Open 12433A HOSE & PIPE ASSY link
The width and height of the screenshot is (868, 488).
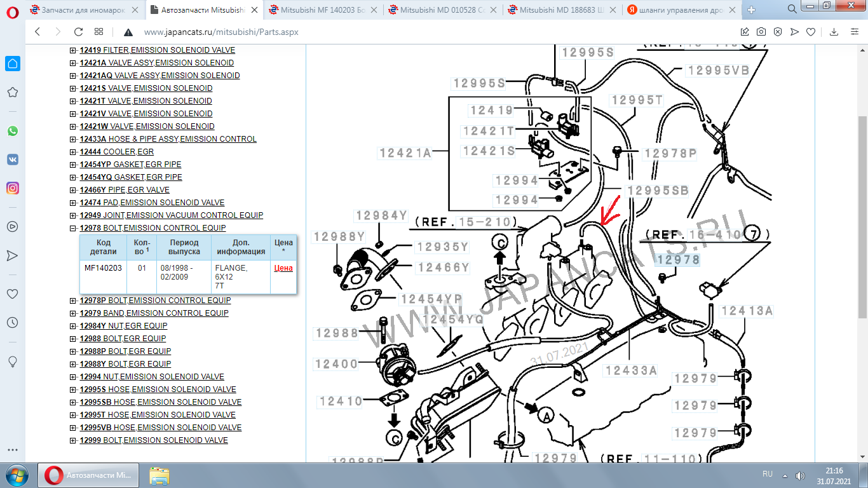[168, 139]
